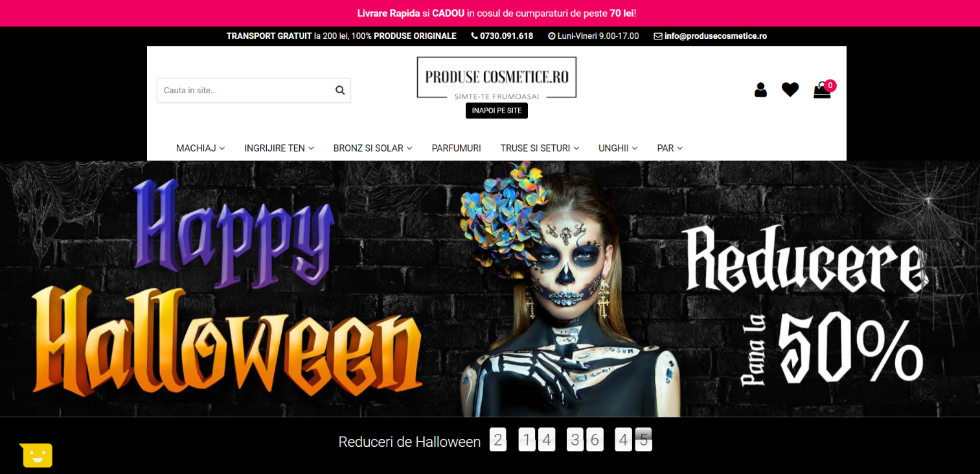
Task: Open the wishlist heart icon
Action: (x=790, y=90)
